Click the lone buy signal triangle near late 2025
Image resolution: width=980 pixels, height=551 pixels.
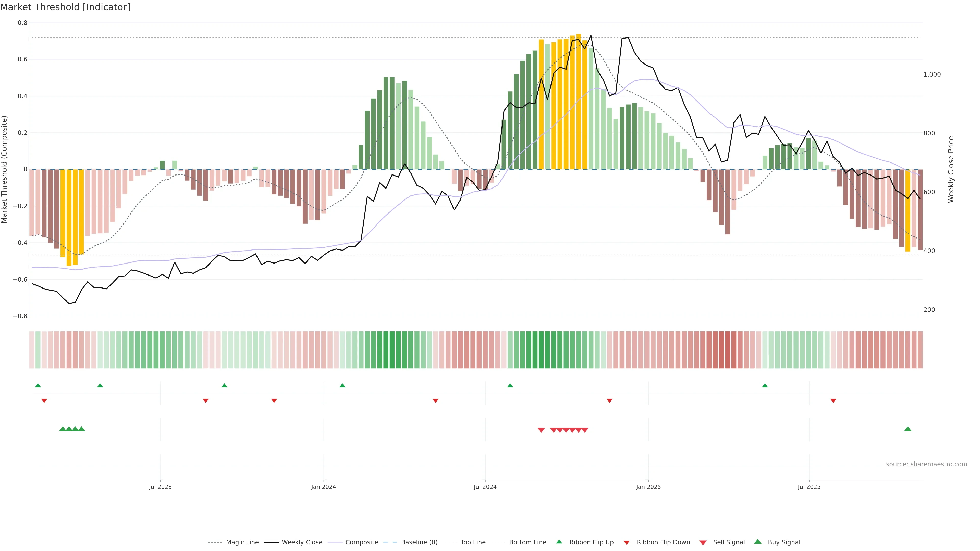pos(908,429)
